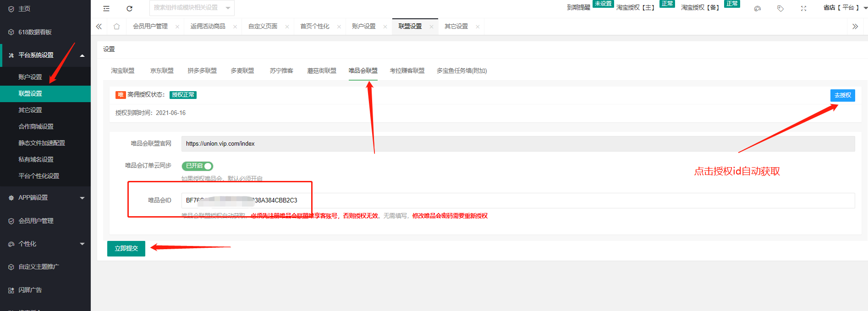Go to home tab icon
The height and width of the screenshot is (311, 868).
pos(116,27)
